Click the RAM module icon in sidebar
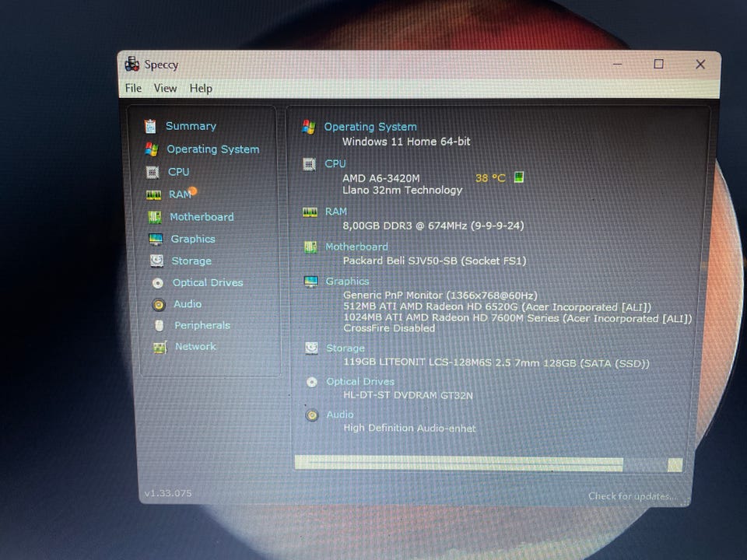This screenshot has width=747, height=560. click(x=153, y=194)
